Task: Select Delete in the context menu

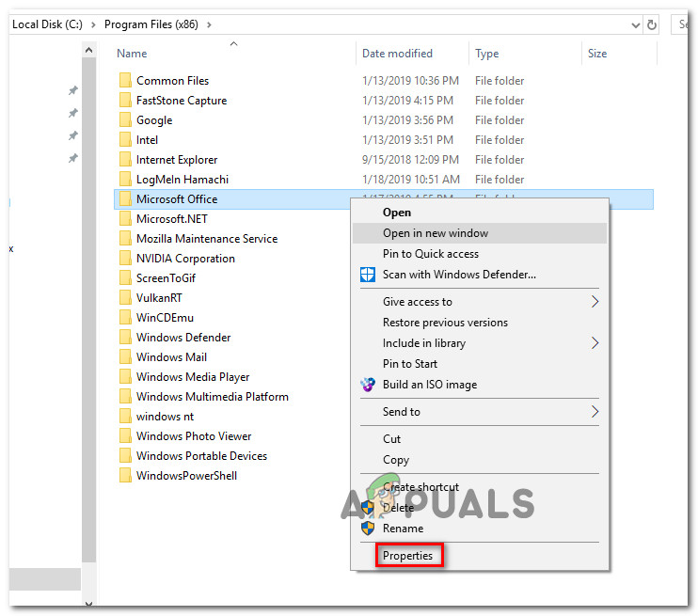Action: tap(480, 508)
